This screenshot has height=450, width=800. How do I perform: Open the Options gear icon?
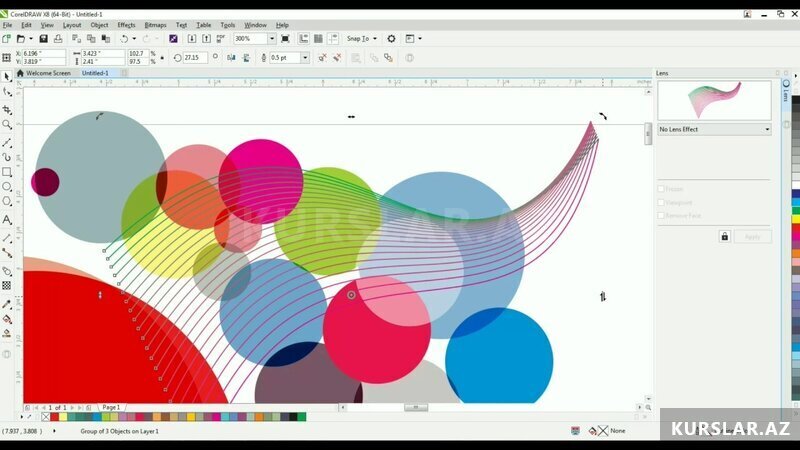click(x=391, y=39)
